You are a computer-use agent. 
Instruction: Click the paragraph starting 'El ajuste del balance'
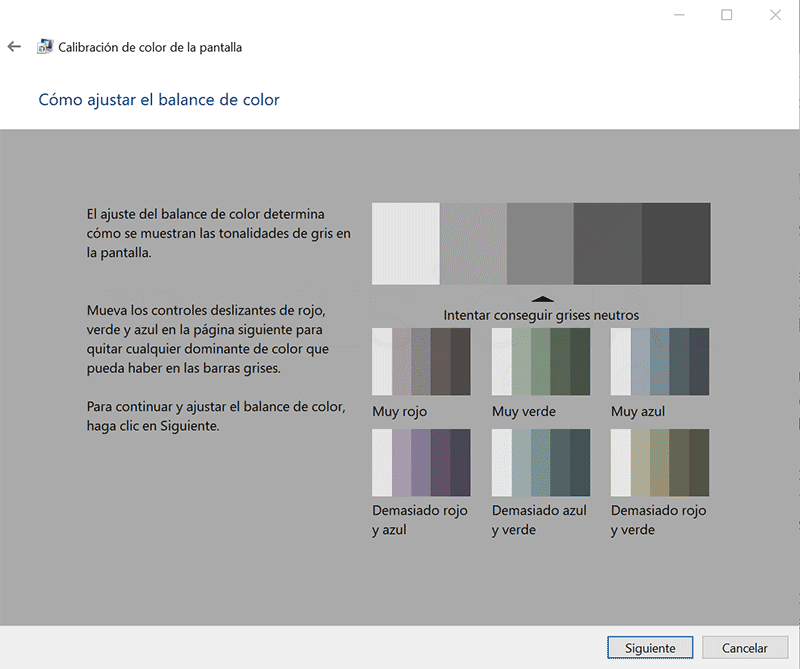pos(218,233)
